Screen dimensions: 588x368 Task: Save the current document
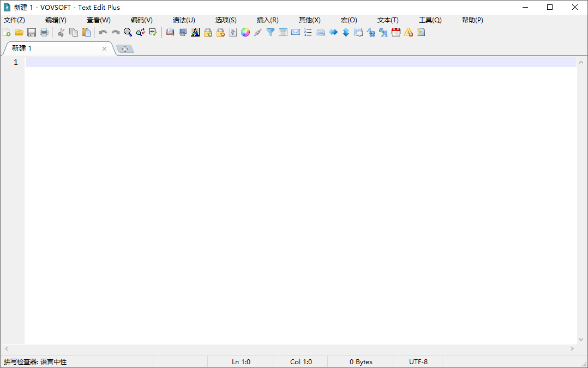pyautogui.click(x=31, y=32)
